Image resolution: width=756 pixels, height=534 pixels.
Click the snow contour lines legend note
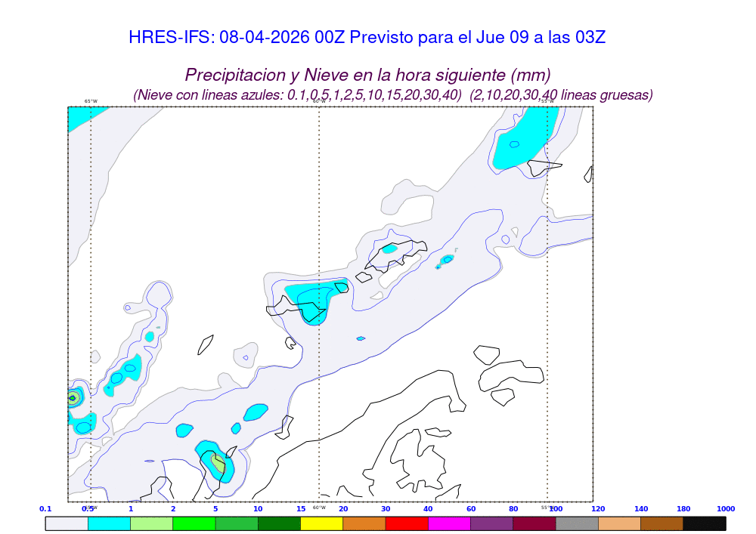pyautogui.click(x=393, y=95)
